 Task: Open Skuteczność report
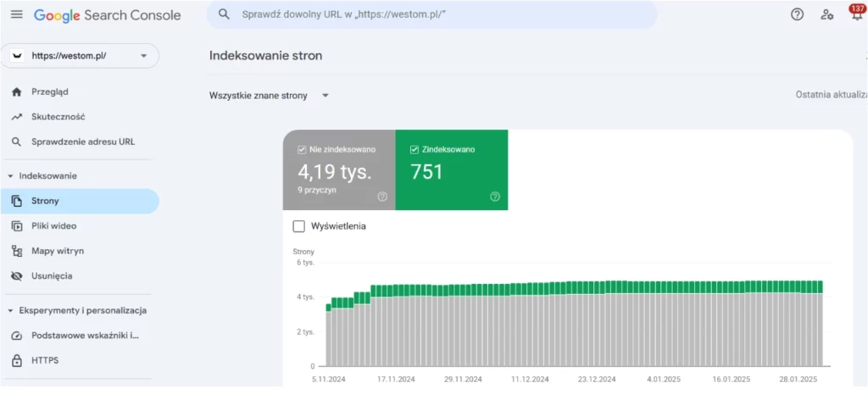[x=58, y=117]
